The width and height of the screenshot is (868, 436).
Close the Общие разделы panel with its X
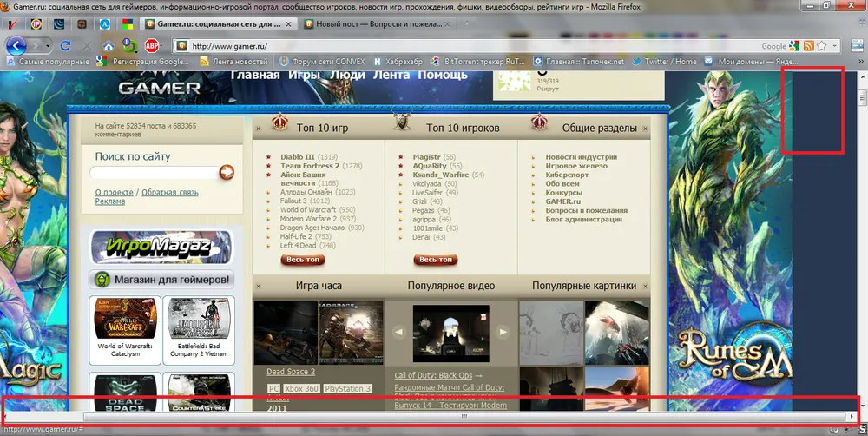pyautogui.click(x=645, y=129)
